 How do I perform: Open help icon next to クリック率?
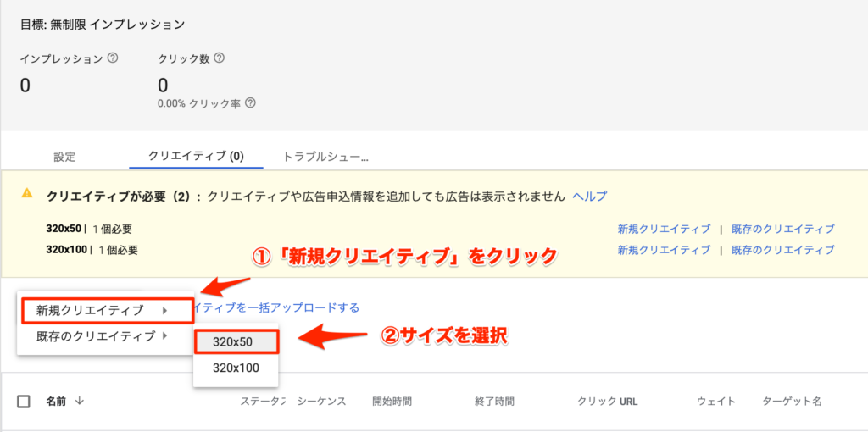[x=250, y=103]
